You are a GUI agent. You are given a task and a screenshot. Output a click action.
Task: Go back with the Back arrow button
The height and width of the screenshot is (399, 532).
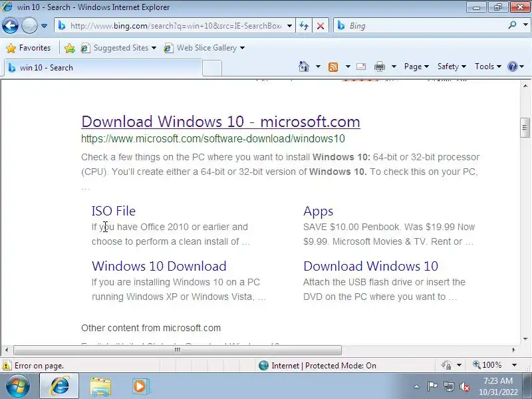10,26
